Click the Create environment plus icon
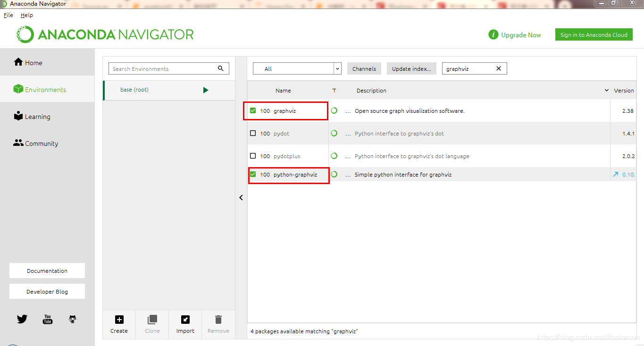Viewport: 644px width, 346px height. [119, 320]
